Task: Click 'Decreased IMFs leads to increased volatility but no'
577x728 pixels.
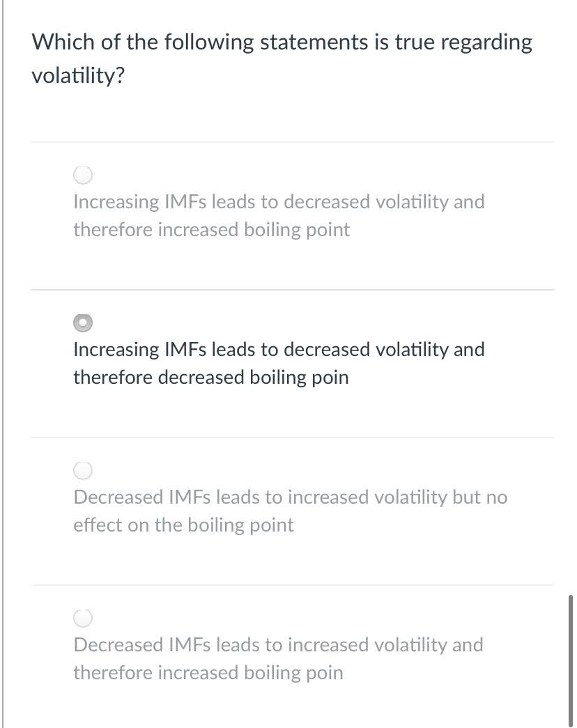Action: point(291,497)
